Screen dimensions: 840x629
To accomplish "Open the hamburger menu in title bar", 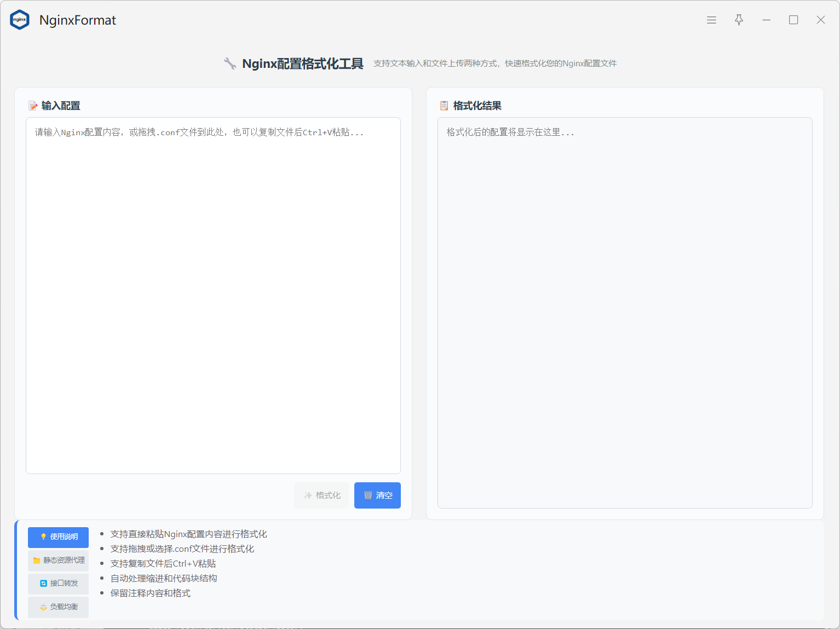I will click(x=711, y=20).
